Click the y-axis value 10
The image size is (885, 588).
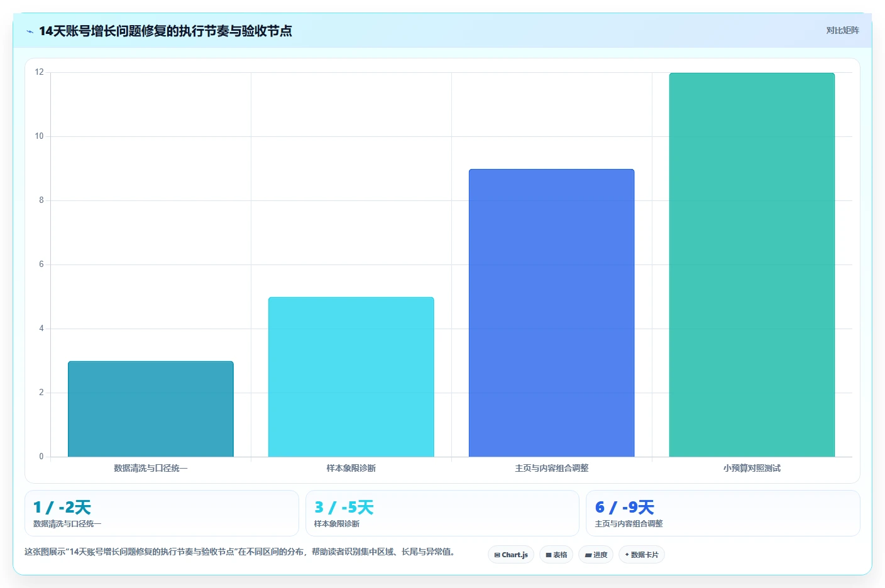[x=40, y=136]
